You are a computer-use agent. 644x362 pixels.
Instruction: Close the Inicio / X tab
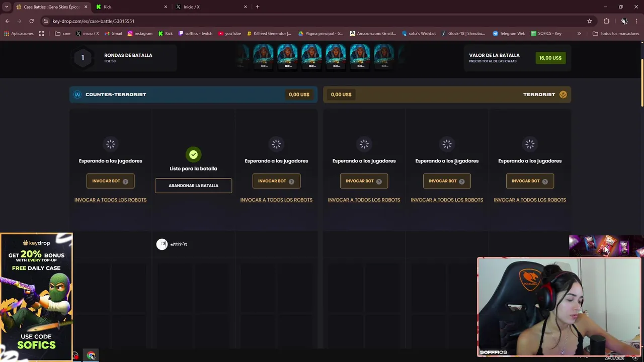tap(246, 7)
